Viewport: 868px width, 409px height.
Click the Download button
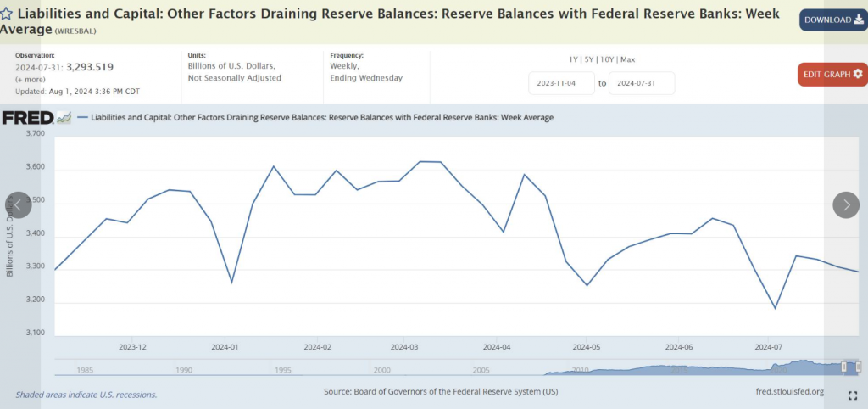click(832, 20)
